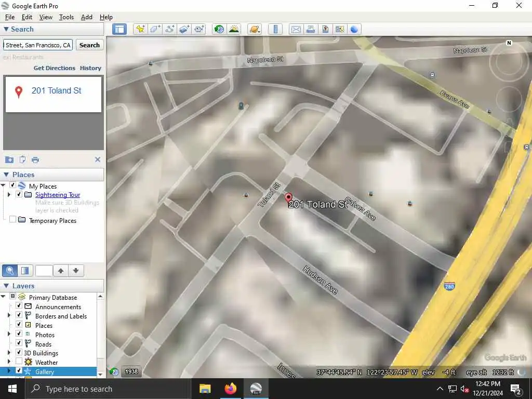This screenshot has width=532, height=399.
Task: Copy search results to My Places folder icon
Action: point(9,159)
